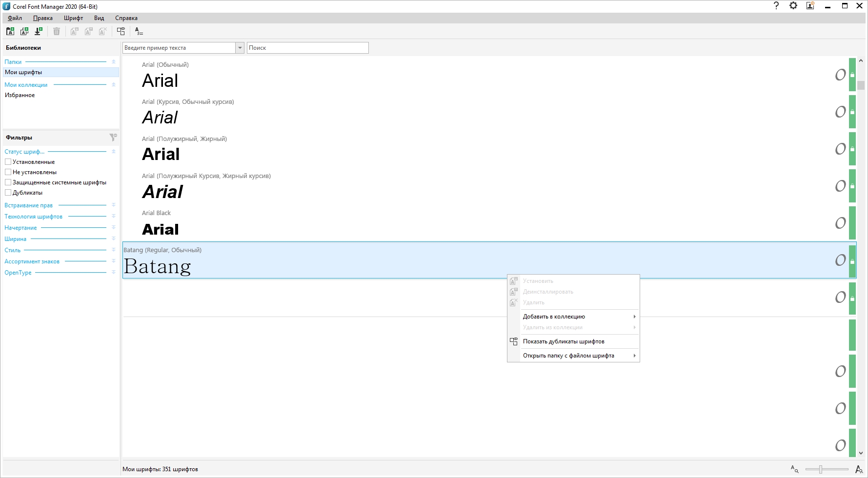Open the Файл menu
Screen dimensions: 868x478
pos(15,18)
